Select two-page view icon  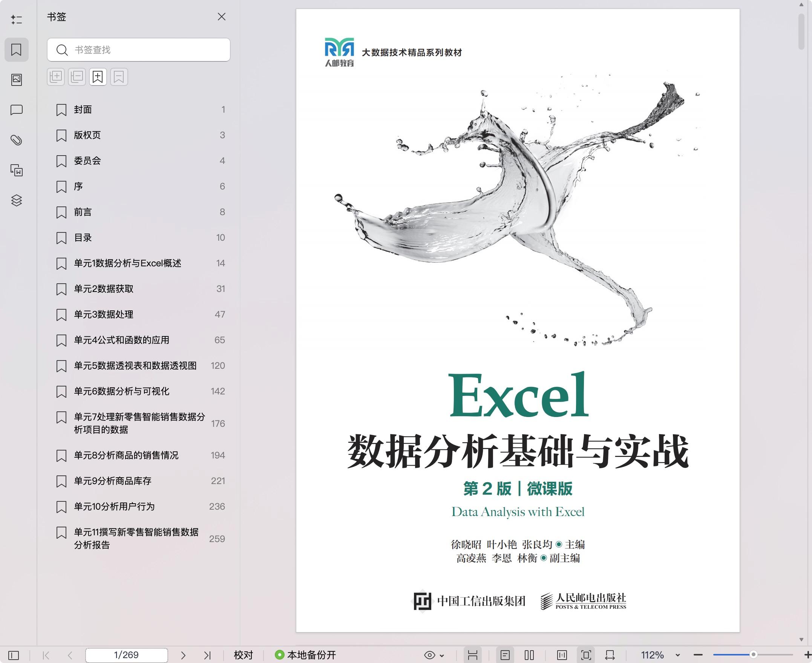coord(529,655)
